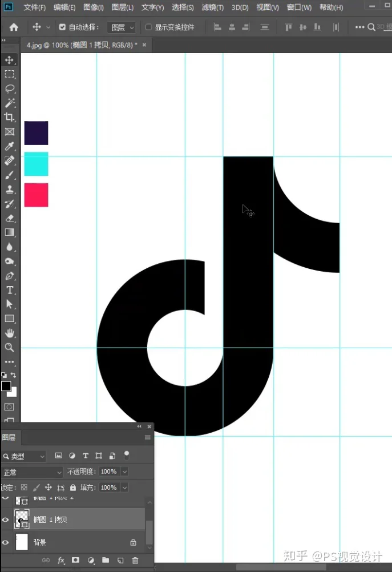Viewport: 392px width, 572px height.
Task: Open the 类型 layer filter dropdown
Action: pyautogui.click(x=24, y=456)
